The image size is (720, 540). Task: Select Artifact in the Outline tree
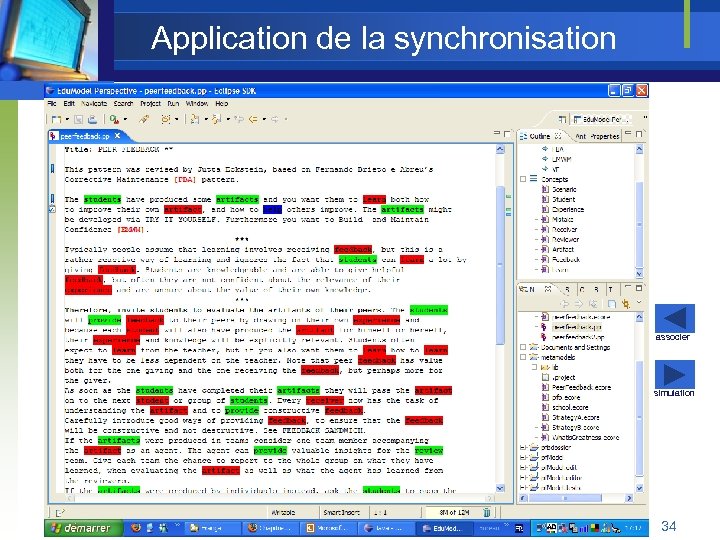[x=563, y=249]
